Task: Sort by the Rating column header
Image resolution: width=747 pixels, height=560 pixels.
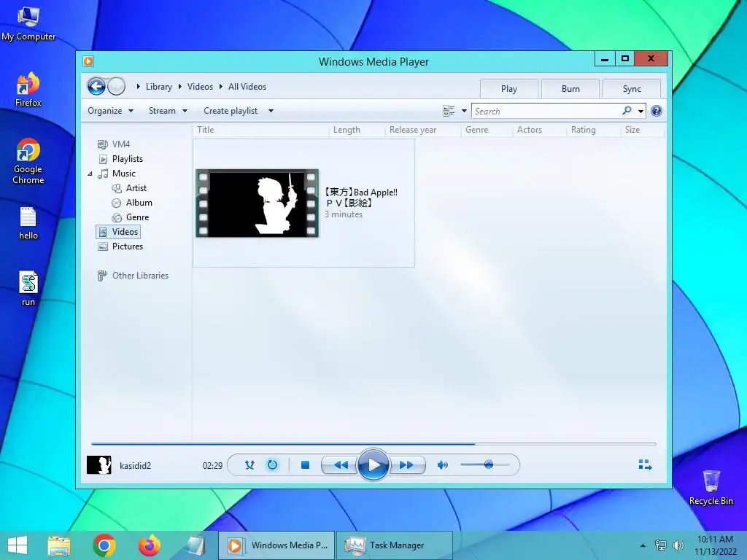Action: click(594, 130)
